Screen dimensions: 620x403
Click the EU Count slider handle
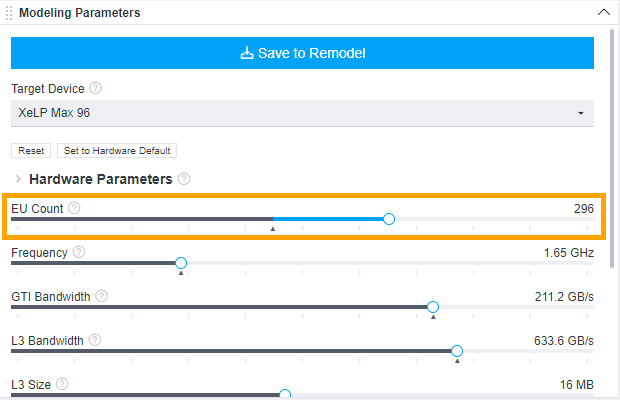389,219
